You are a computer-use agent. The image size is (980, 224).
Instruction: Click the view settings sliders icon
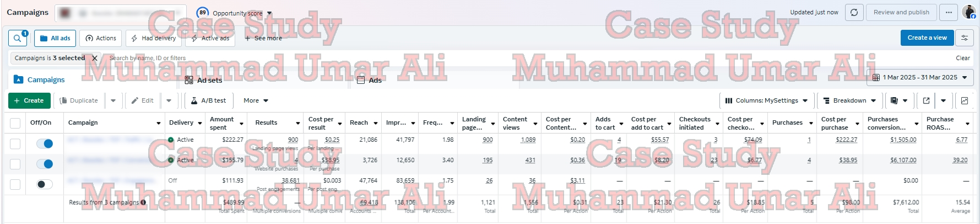point(965,38)
